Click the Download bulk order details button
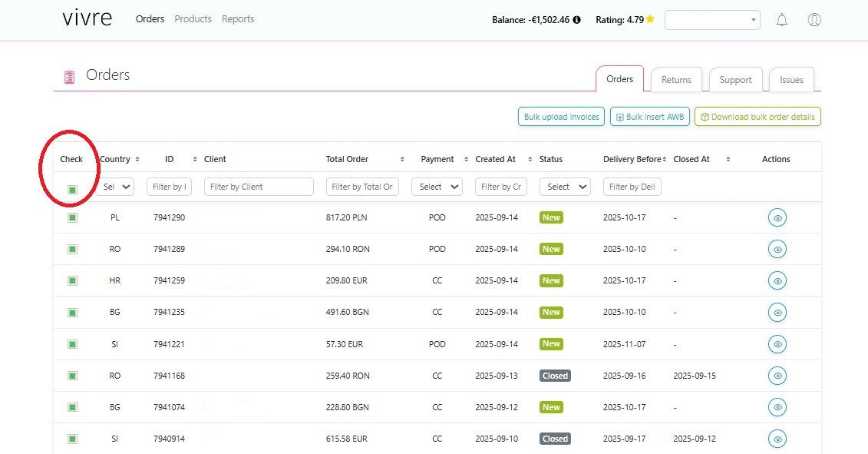Viewport: 868px width, 454px height. tap(757, 117)
